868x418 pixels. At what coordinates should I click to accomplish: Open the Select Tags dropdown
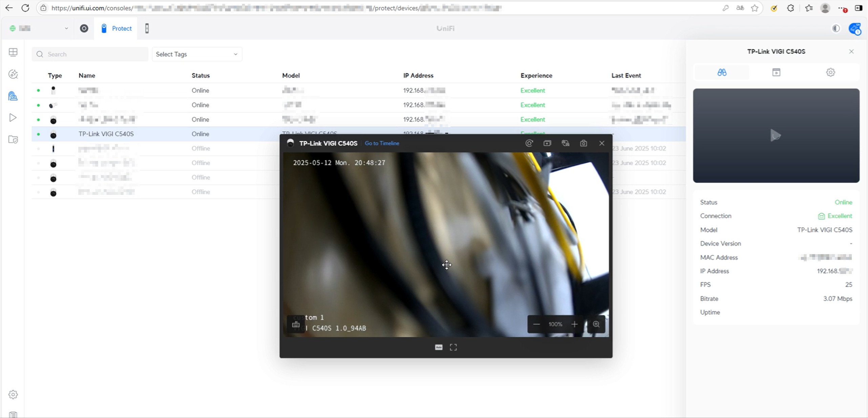click(197, 54)
